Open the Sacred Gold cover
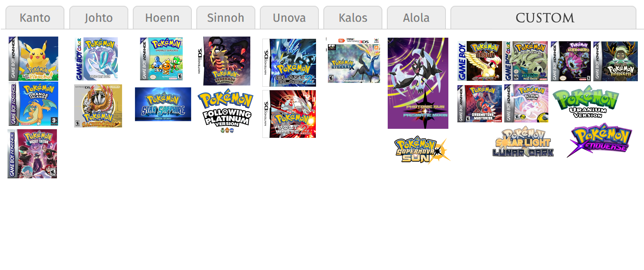This screenshot has height=270, width=644. tap(98, 106)
